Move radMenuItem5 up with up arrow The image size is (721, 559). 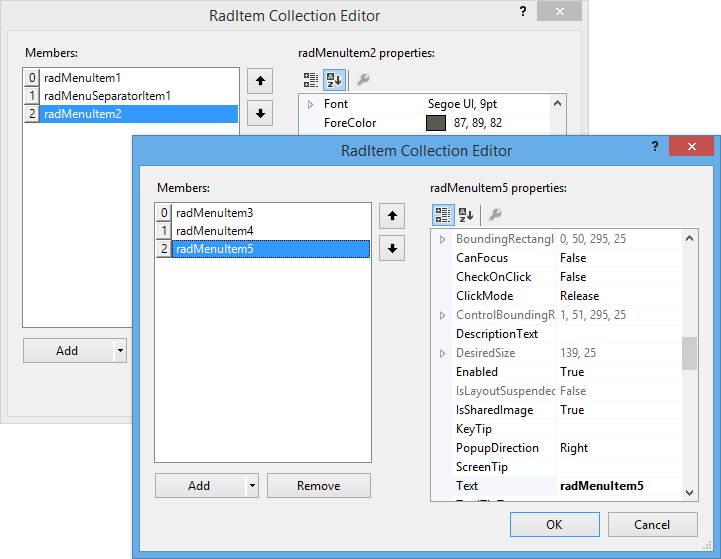[392, 216]
